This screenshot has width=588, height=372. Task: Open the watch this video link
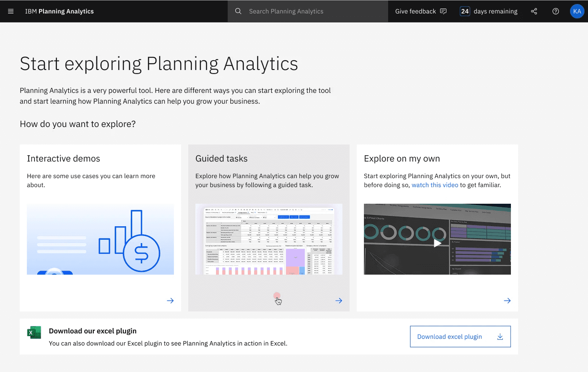pyautogui.click(x=435, y=185)
